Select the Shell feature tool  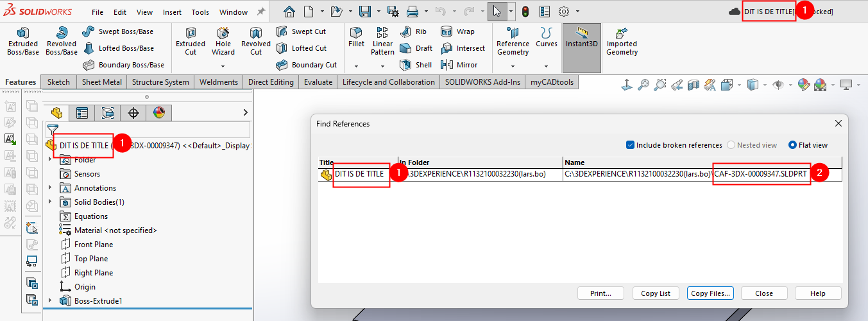coord(416,65)
